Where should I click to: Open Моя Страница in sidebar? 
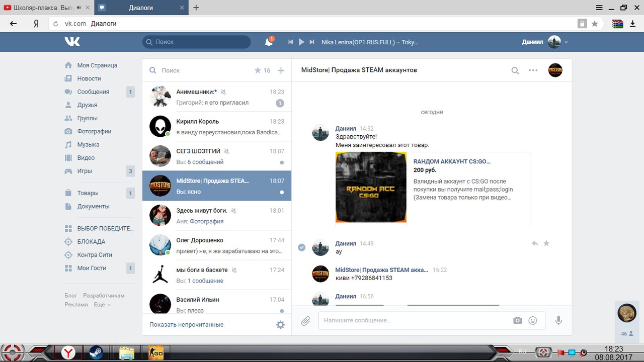click(97, 65)
